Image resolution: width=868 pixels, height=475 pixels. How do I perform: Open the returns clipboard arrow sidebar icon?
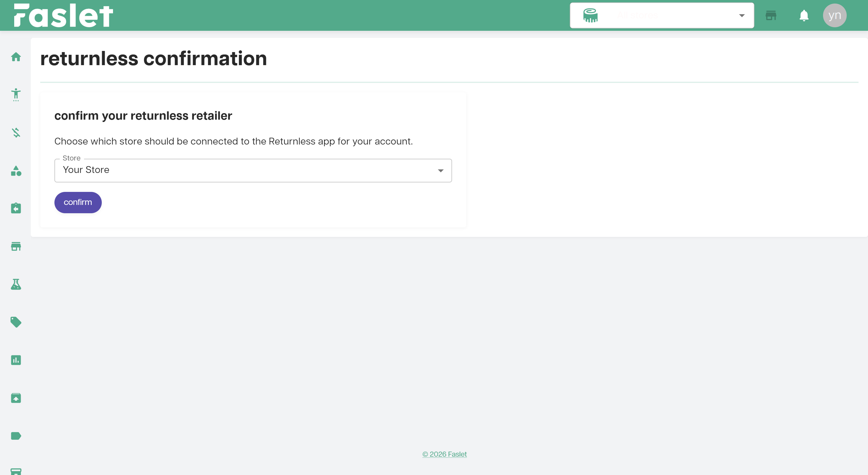pyautogui.click(x=16, y=208)
